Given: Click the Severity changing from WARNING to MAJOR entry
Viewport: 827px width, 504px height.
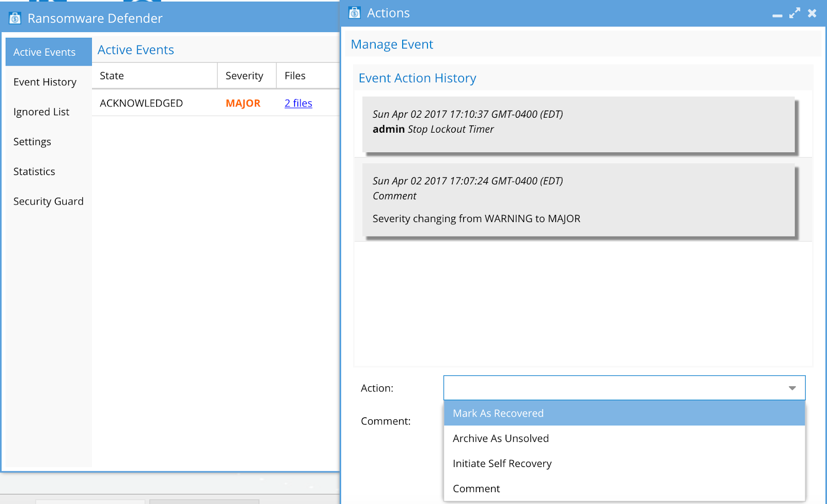Looking at the screenshot, I should click(578, 200).
